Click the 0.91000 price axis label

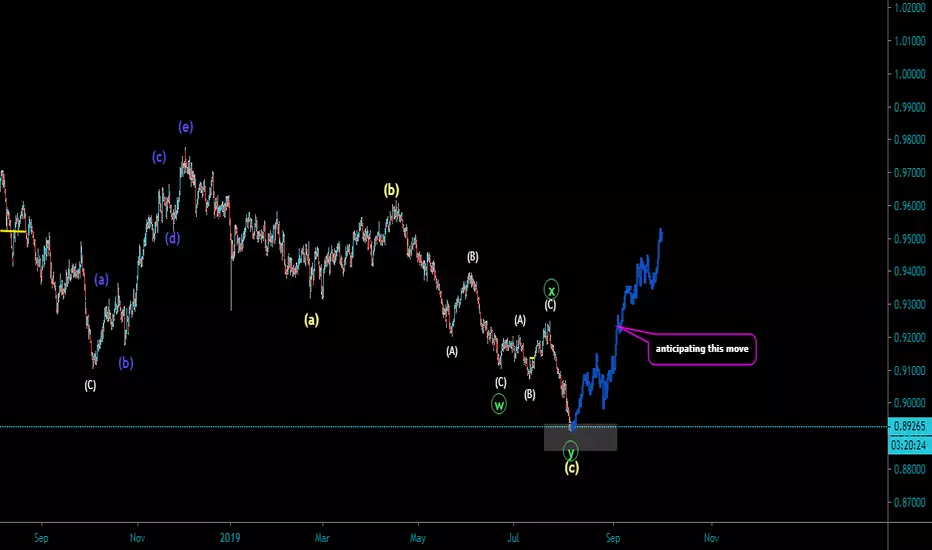(x=909, y=370)
